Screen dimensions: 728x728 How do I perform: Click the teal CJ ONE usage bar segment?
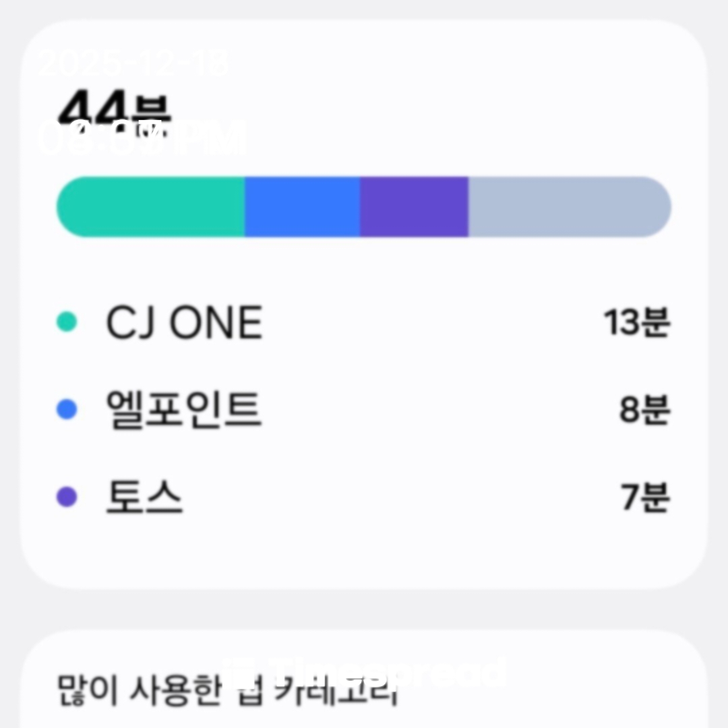coord(150,207)
